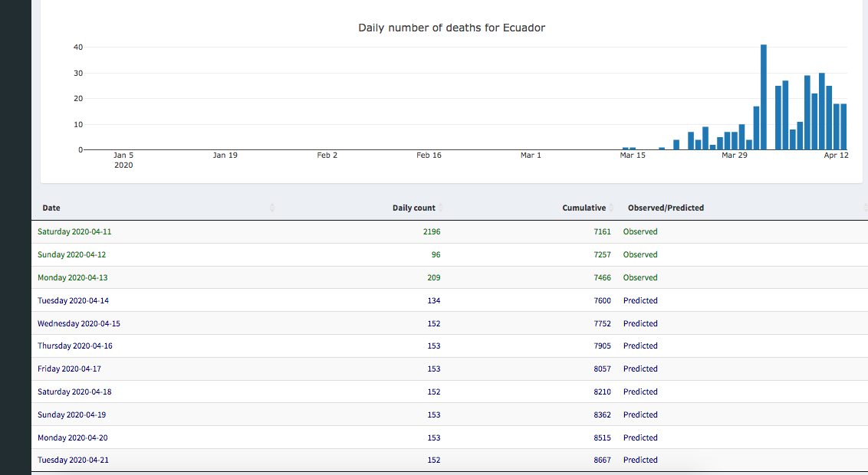
Task: Click daily count 2196 cell
Action: [432, 231]
